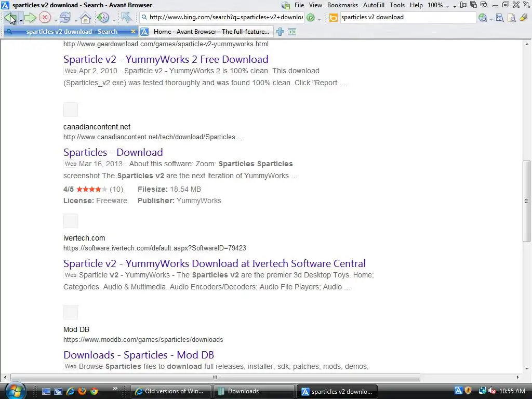Screen dimensions: 532x399
Task: Choose search engine via Bing icon
Action: tap(334, 17)
